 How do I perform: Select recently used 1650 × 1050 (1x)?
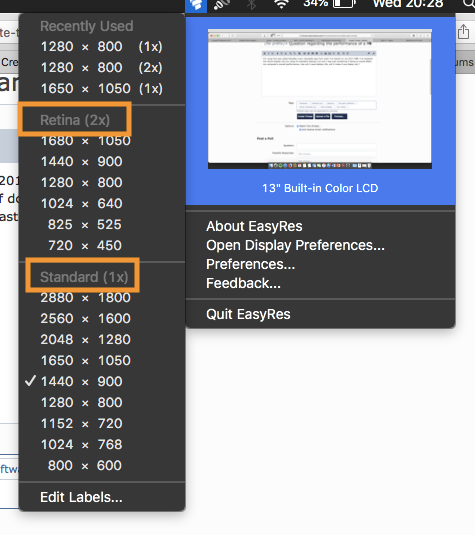click(x=102, y=89)
